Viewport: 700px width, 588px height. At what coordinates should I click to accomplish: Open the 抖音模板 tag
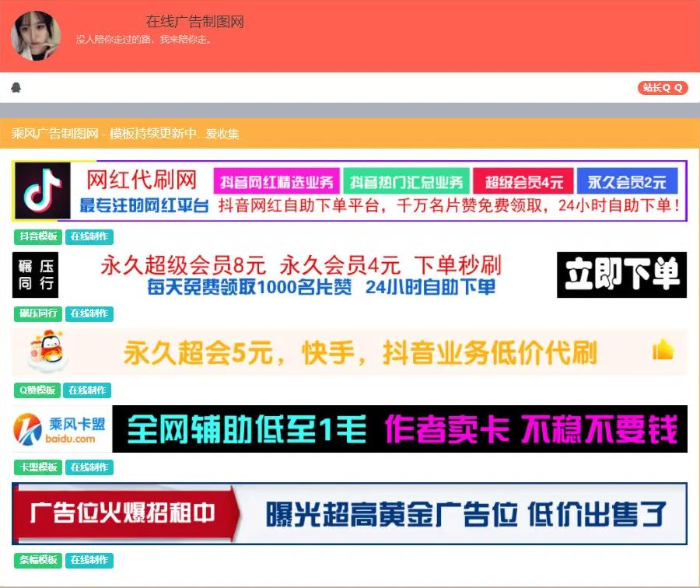point(38,236)
